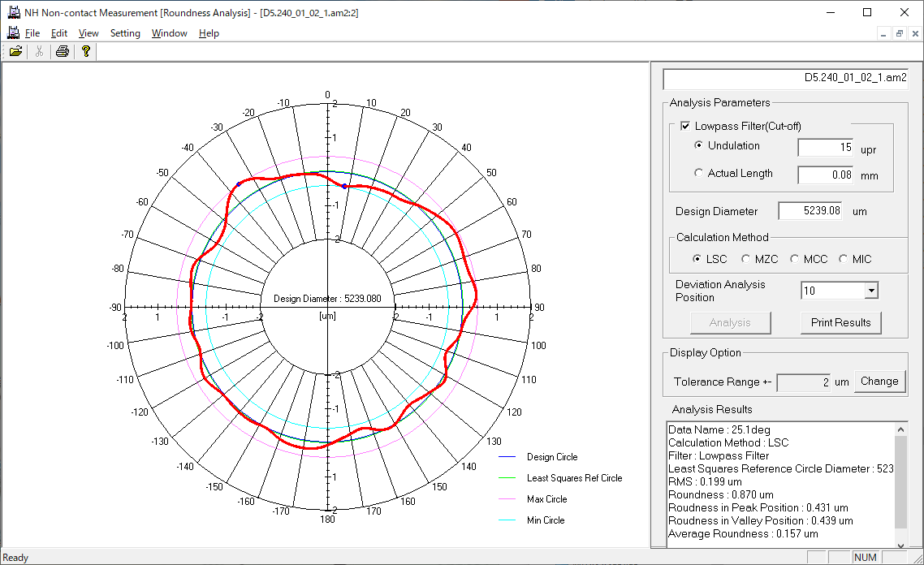Click the Design Diameter input field

(x=810, y=211)
